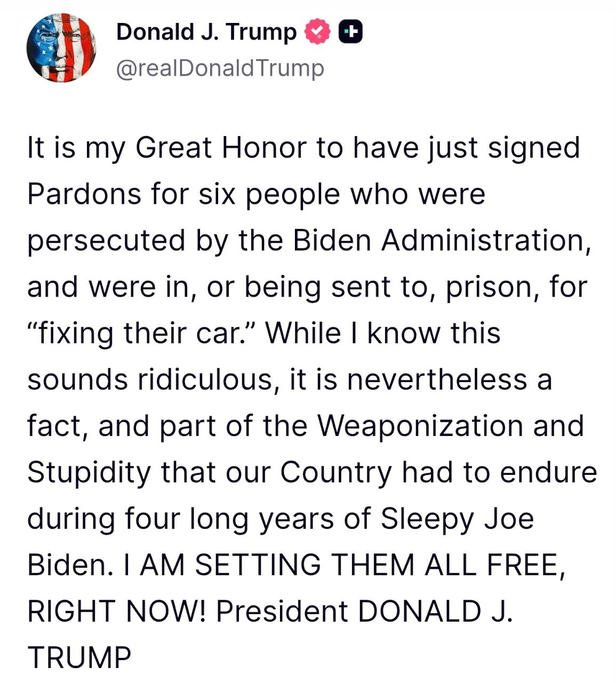Click the words "Sleepy Joe" in post
This screenshot has width=616, height=683.
(x=457, y=519)
